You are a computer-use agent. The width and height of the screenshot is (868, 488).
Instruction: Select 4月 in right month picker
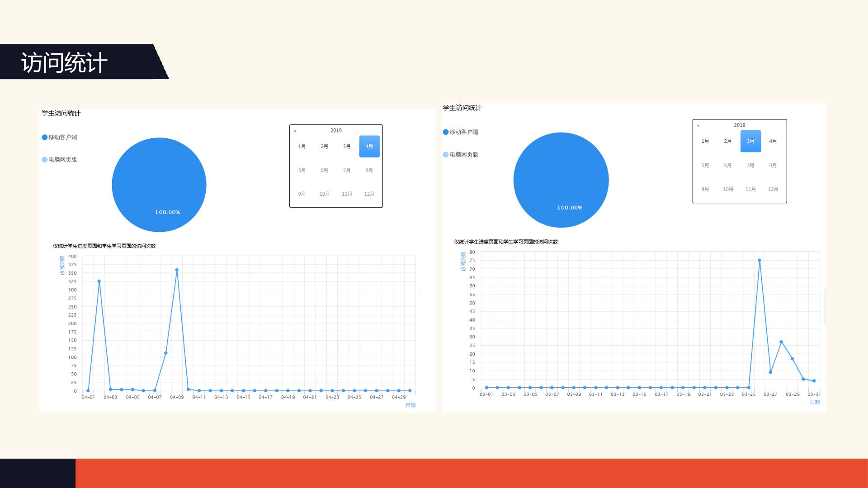tap(773, 141)
